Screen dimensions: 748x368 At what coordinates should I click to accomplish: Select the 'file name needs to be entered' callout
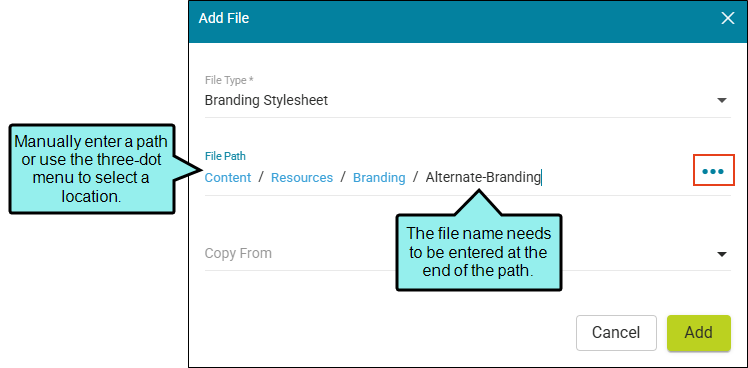point(478,252)
